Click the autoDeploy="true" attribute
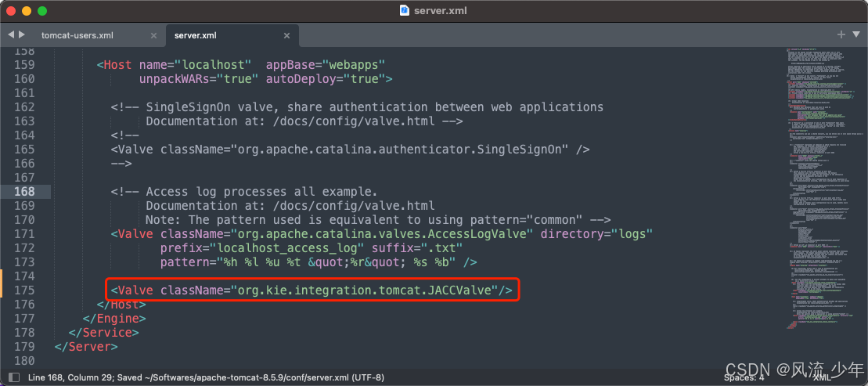The height and width of the screenshot is (386, 868). (x=326, y=78)
